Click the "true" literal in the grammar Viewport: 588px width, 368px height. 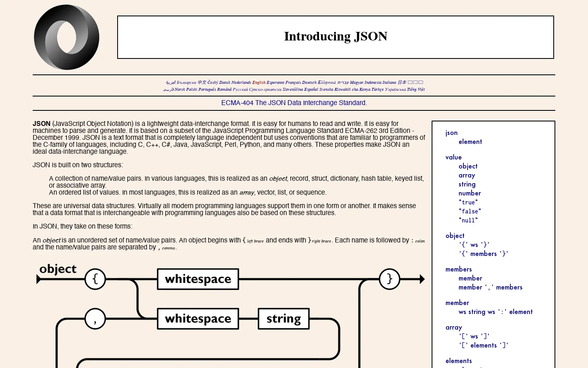[x=468, y=202]
